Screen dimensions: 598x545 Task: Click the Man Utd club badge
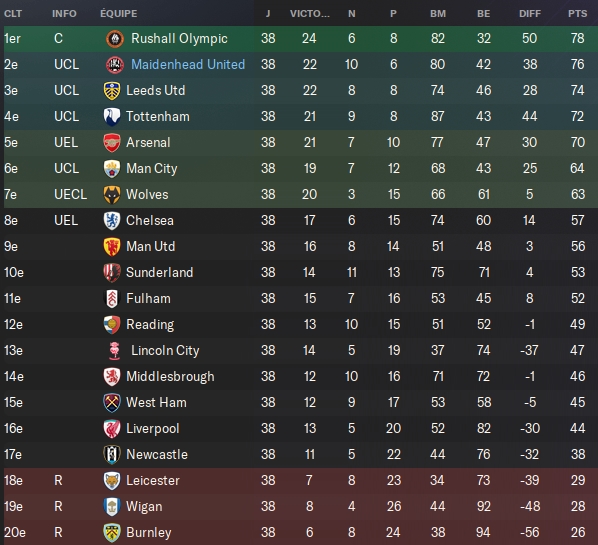click(112, 247)
